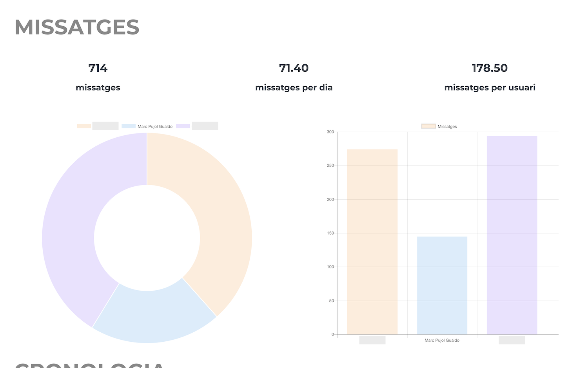The image size is (588, 368).
Task: Click the purple bar in the bar chart
Action: (512, 235)
